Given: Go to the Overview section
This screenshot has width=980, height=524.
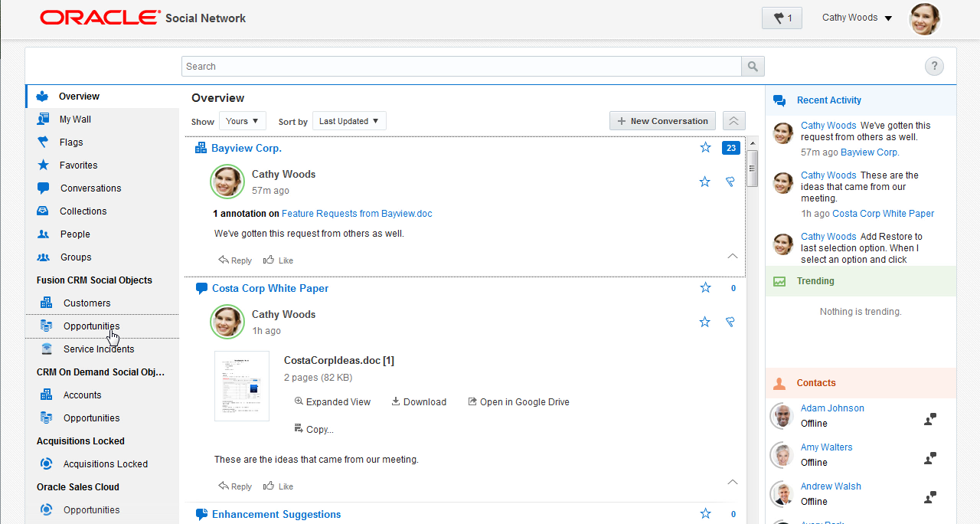Looking at the screenshot, I should pyautogui.click(x=77, y=96).
